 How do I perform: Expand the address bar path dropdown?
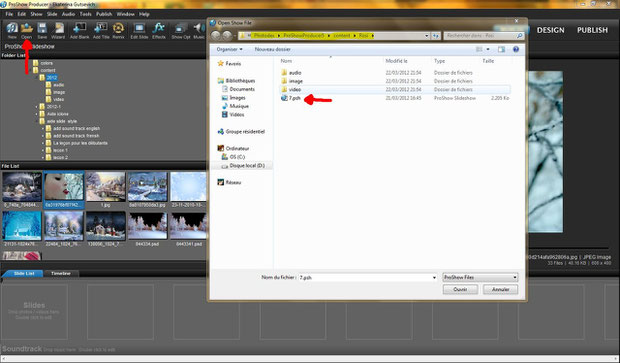pos(427,36)
